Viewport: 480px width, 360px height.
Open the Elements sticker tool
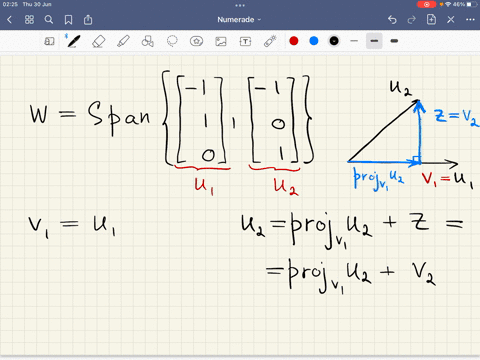(x=196, y=41)
